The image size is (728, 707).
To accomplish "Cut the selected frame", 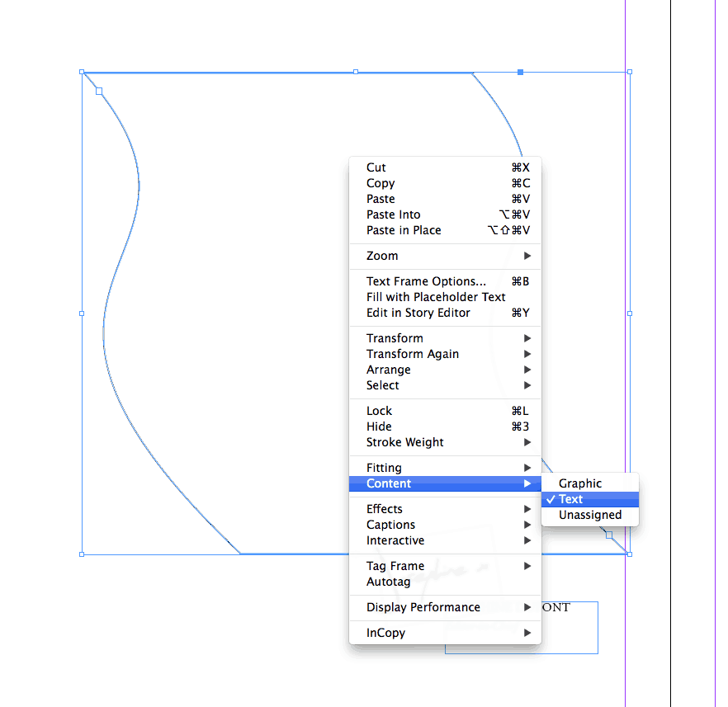I will (376, 167).
